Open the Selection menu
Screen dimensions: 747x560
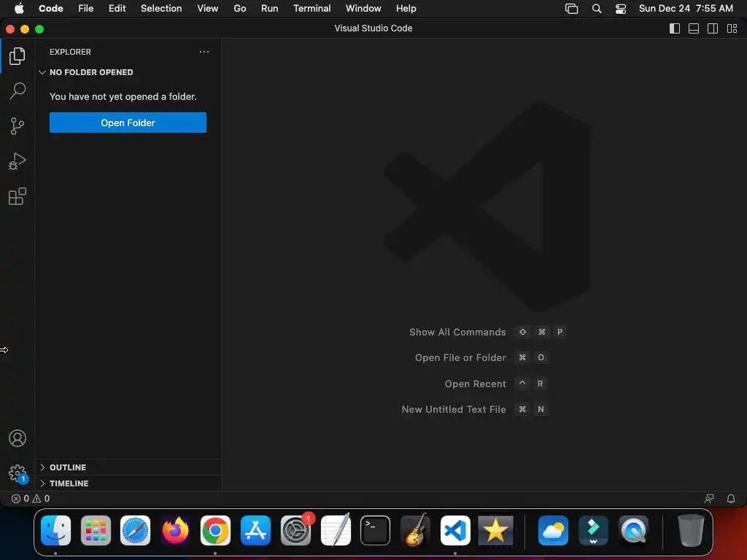(161, 9)
